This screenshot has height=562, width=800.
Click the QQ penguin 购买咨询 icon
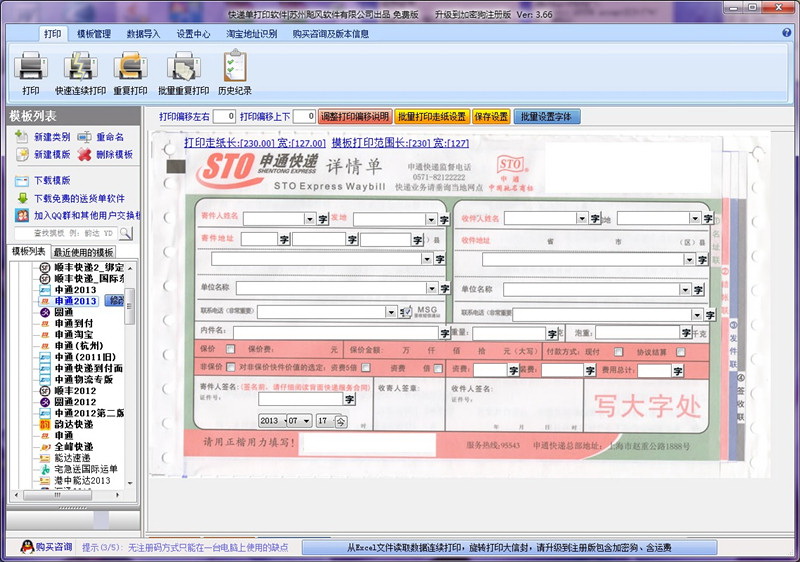(x=28, y=547)
